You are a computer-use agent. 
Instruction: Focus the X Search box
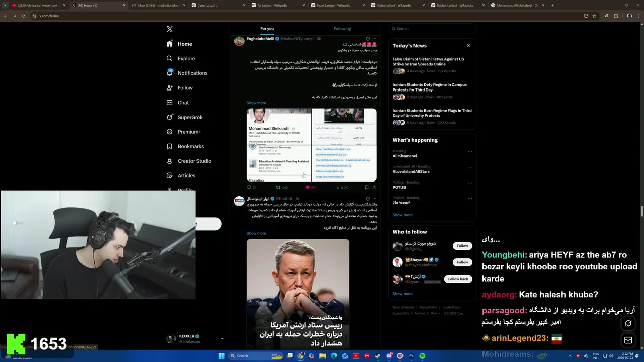coord(432,29)
